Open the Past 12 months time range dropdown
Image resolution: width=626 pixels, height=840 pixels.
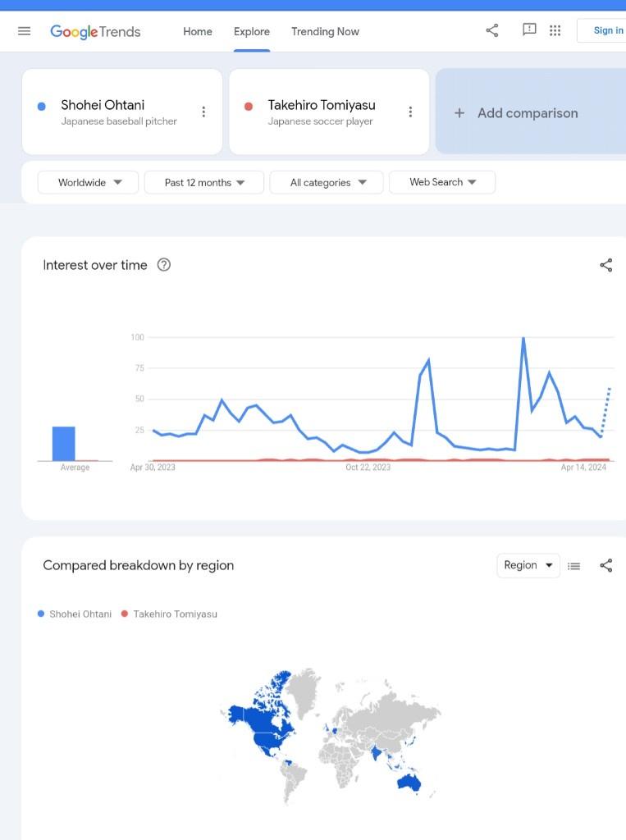click(204, 182)
